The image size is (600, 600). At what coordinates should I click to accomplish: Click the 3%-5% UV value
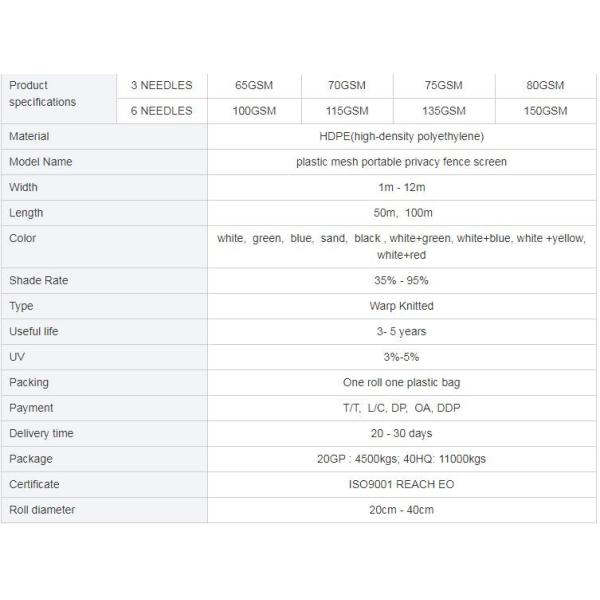[401, 357]
